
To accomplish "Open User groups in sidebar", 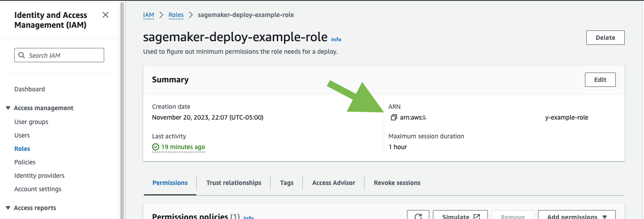I will click(x=31, y=122).
